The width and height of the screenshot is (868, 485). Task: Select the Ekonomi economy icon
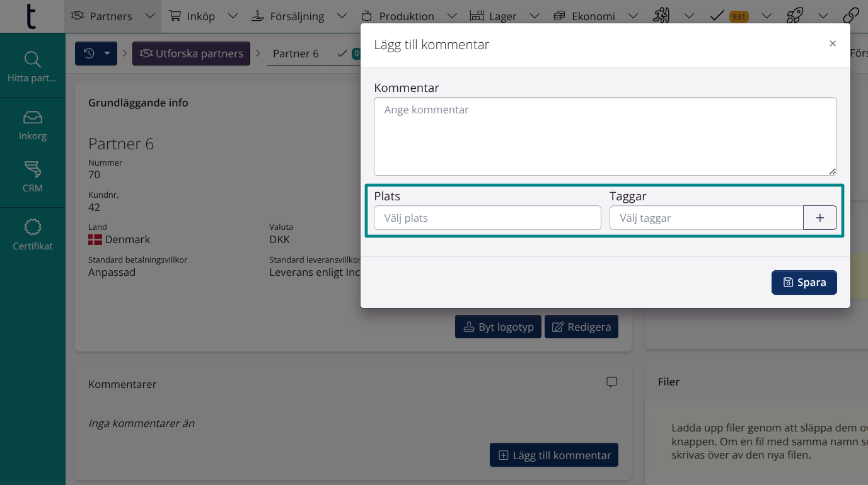click(x=558, y=16)
